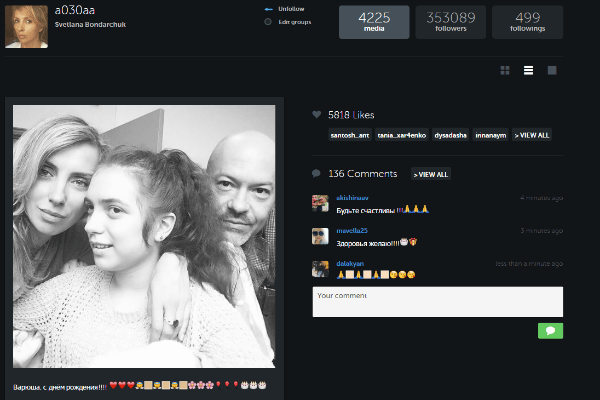This screenshot has height=400, width=600.
Task: Click akishinaev's comment text with praying emojis
Action: coord(383,210)
